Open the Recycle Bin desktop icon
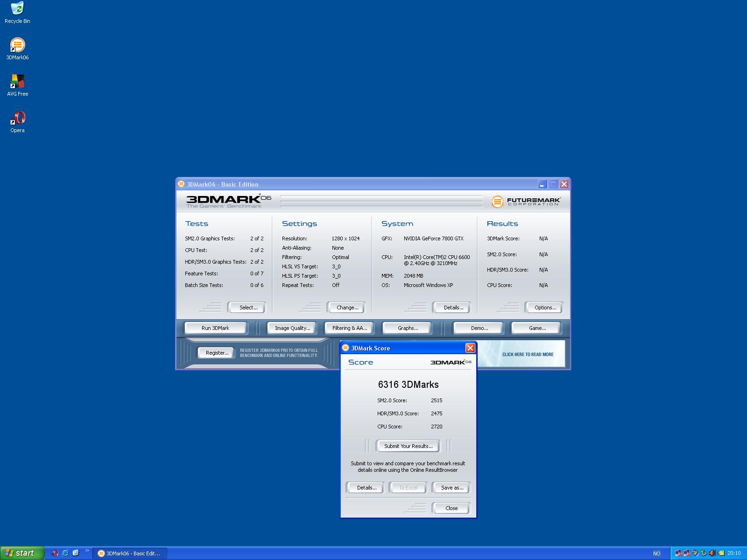 coord(17,13)
